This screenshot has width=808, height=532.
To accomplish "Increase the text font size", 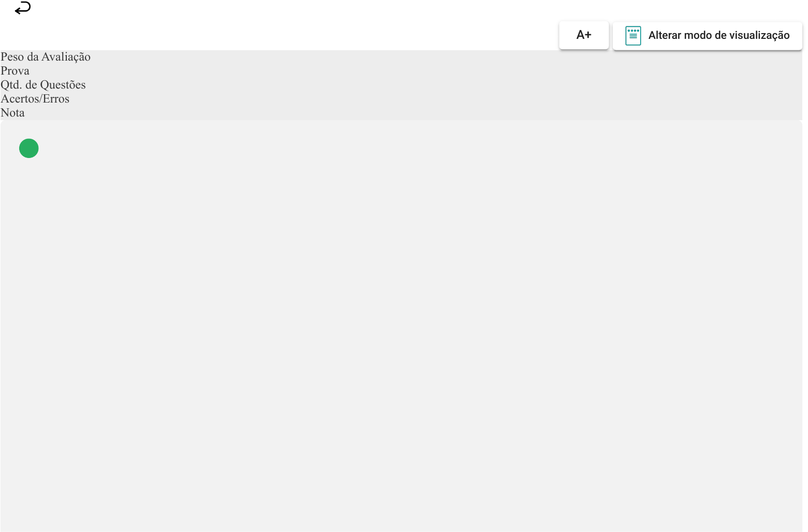I will pos(584,35).
